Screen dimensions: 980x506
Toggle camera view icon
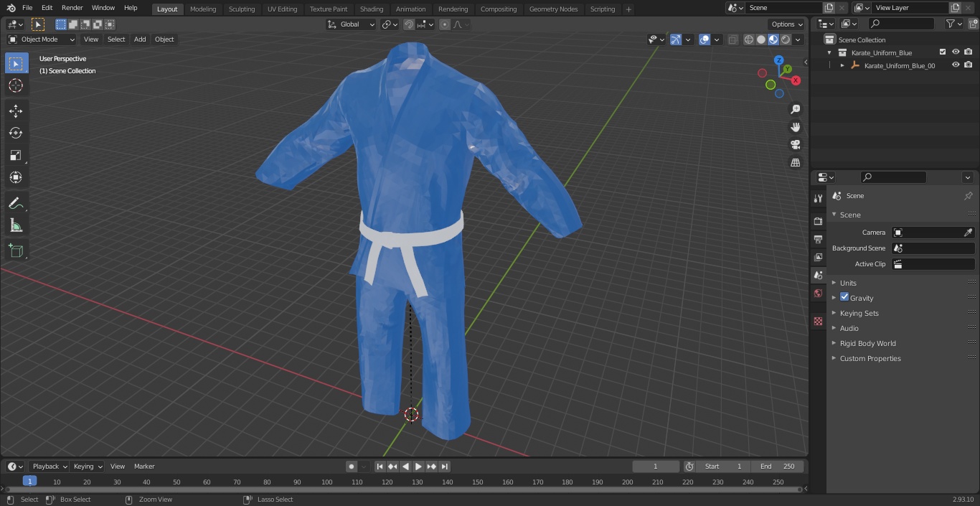[795, 145]
